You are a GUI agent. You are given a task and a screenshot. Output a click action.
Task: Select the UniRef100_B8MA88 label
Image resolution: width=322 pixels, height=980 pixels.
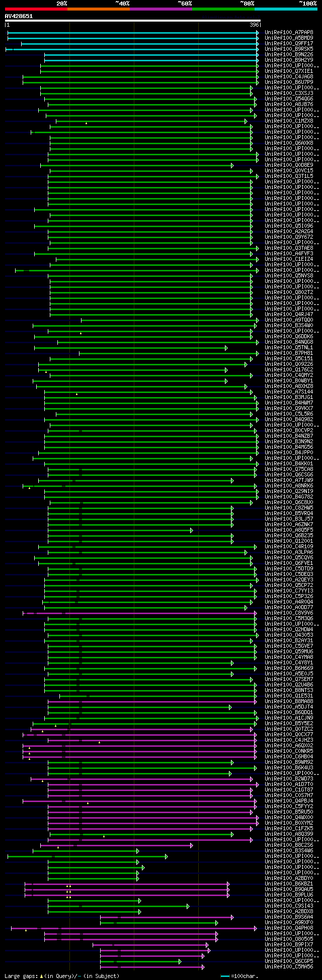[289, 702]
